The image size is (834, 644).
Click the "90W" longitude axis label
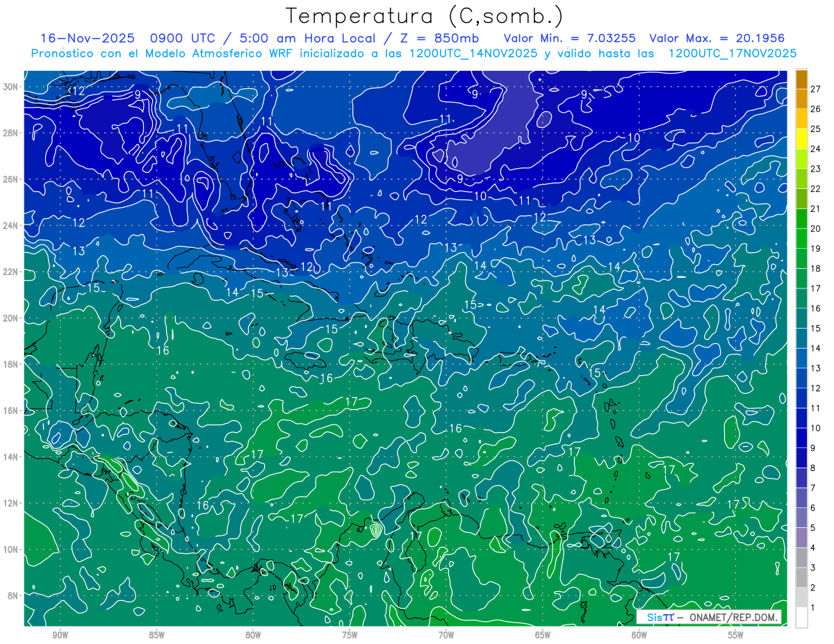pyautogui.click(x=60, y=635)
